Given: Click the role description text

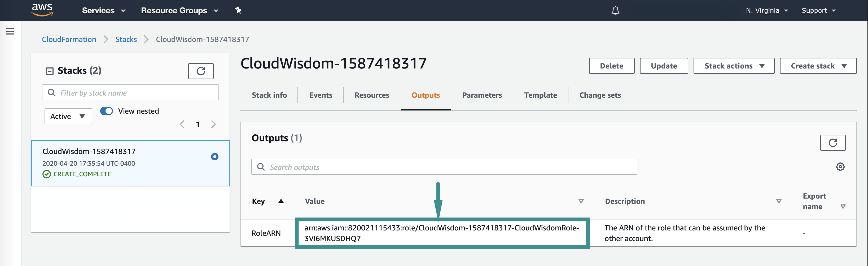Looking at the screenshot, I should [x=684, y=233].
